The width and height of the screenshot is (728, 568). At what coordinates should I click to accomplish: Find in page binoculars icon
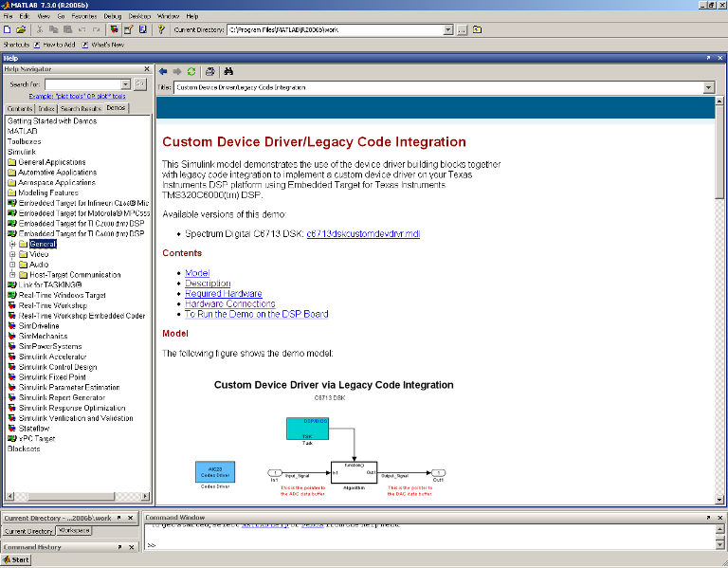pos(227,71)
